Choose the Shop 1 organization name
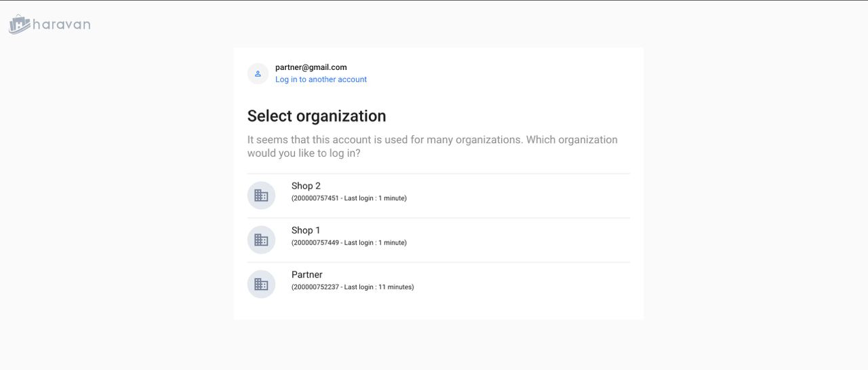The height and width of the screenshot is (370, 868). 306,230
